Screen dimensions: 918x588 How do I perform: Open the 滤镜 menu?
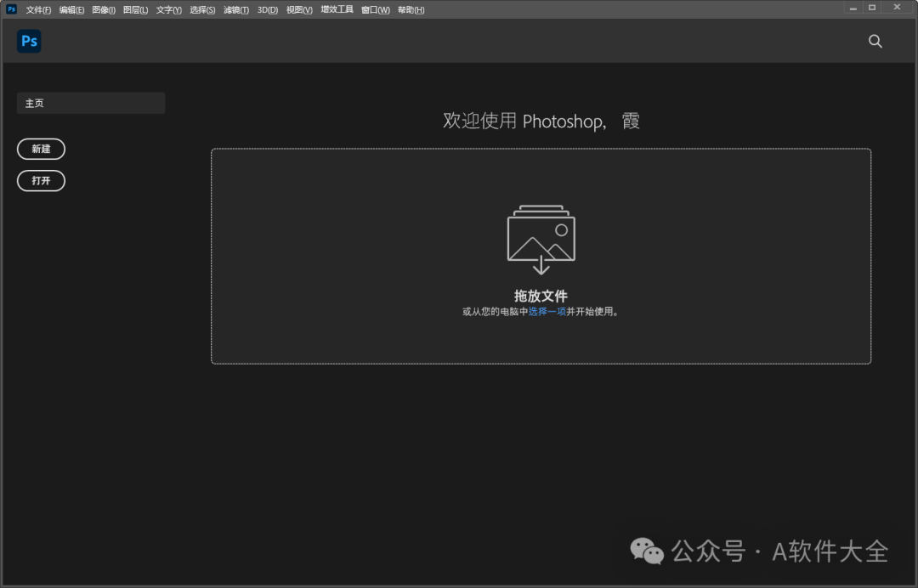point(235,9)
